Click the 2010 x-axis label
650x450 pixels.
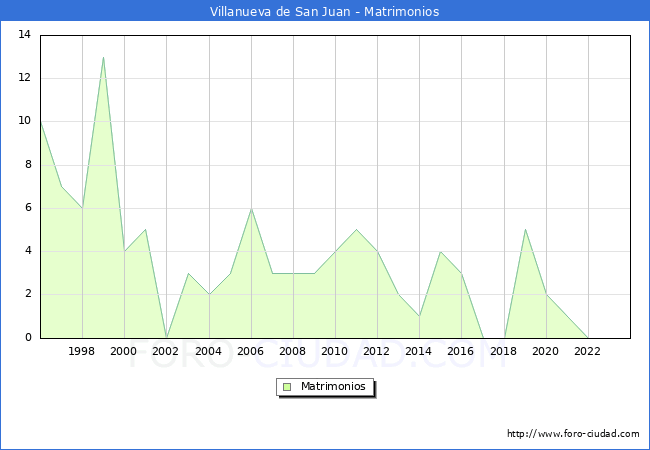click(x=335, y=352)
